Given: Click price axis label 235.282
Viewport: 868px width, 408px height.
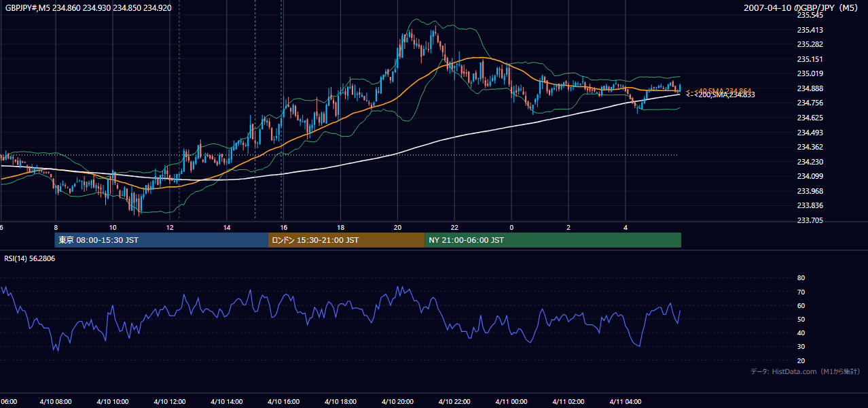Looking at the screenshot, I should coord(810,44).
